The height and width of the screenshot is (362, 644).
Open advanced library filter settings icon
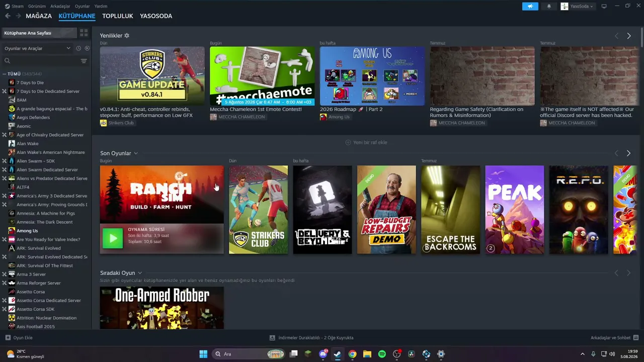tap(84, 61)
